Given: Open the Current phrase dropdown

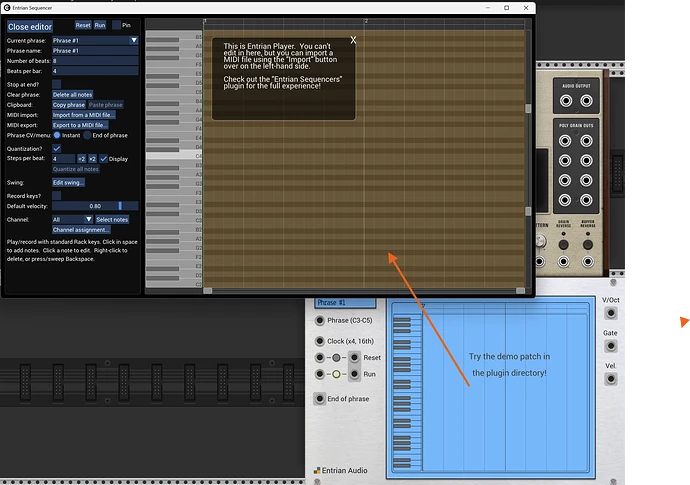Looking at the screenshot, I should click(x=95, y=40).
